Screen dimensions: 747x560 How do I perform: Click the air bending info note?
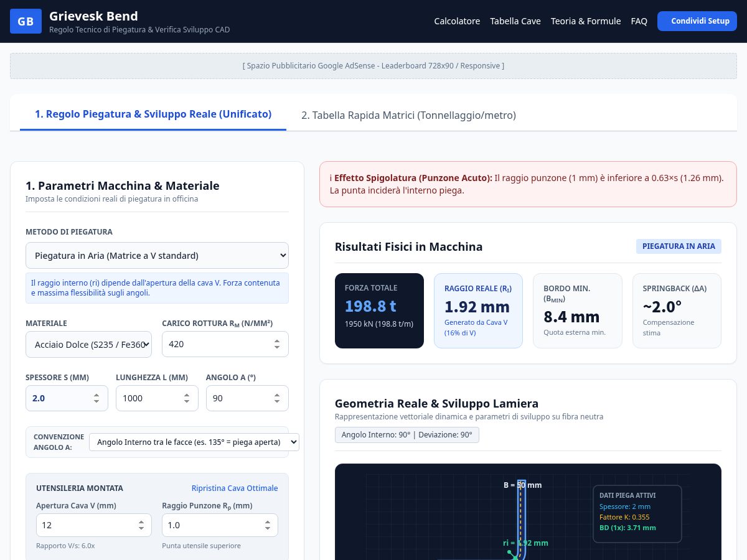tap(157, 288)
